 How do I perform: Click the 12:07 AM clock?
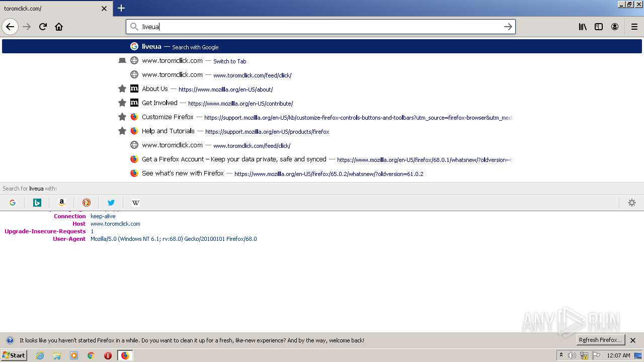point(618,355)
